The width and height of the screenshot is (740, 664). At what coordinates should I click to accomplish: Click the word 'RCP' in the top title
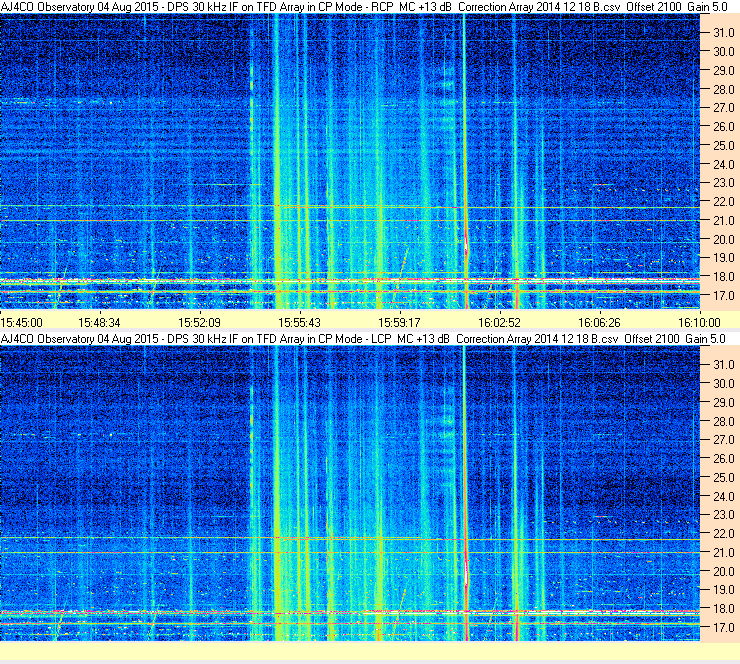click(x=382, y=7)
